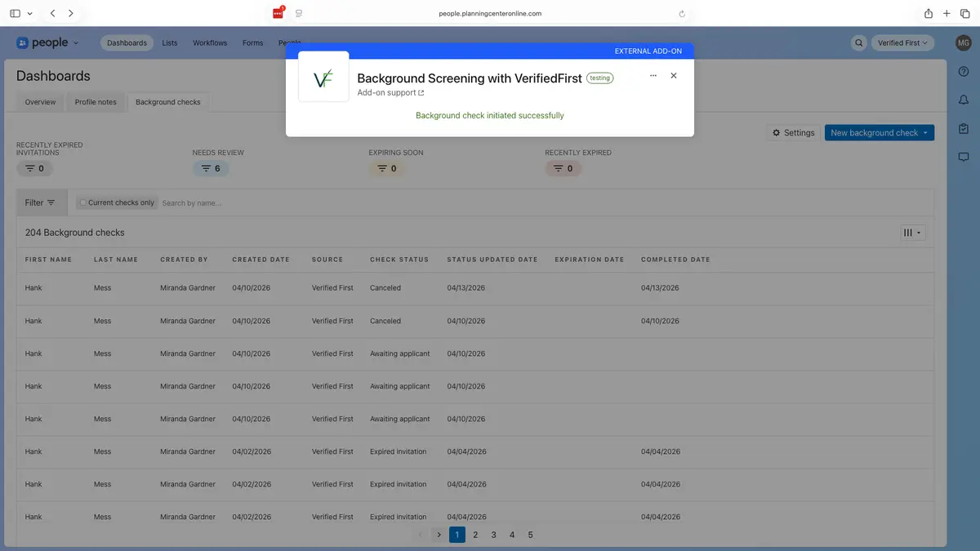Open the notifications bell icon
This screenshot has width=980, height=551.
pyautogui.click(x=964, y=100)
